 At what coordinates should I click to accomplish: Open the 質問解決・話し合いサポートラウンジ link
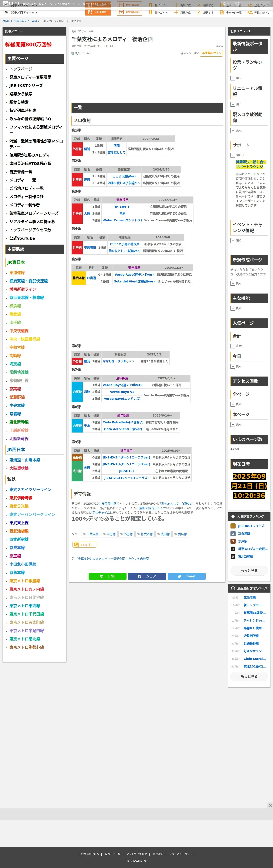coord(251,164)
